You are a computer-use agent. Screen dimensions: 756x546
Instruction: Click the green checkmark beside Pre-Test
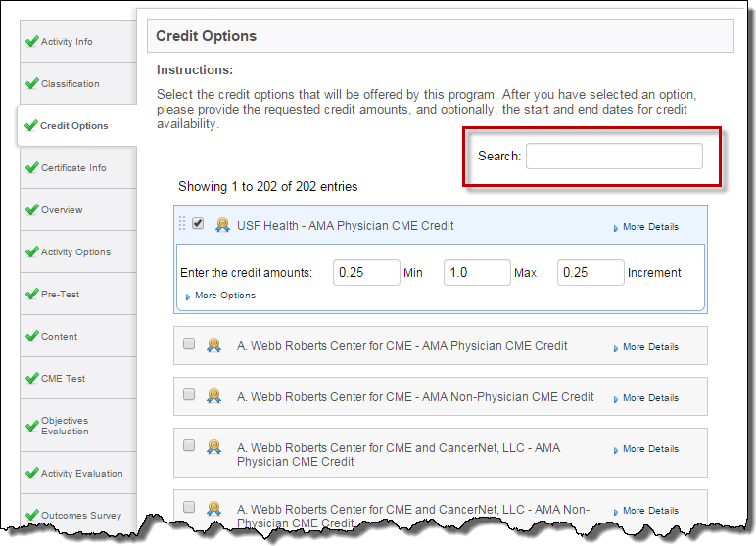[31, 294]
